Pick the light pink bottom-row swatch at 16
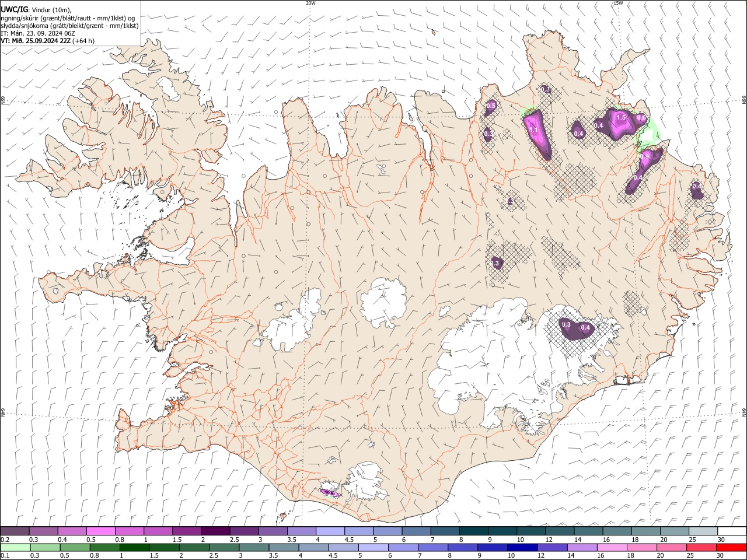The height and width of the screenshot is (560, 747). click(x=612, y=547)
